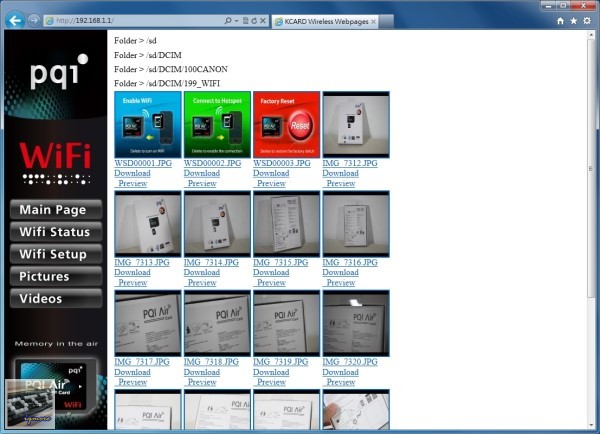Download WSD00003.JPG

[271, 173]
